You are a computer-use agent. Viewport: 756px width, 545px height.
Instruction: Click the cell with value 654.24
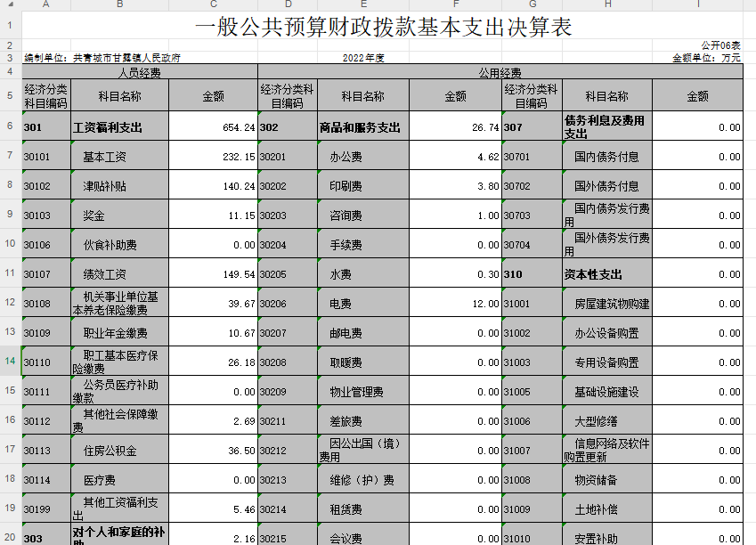point(213,127)
